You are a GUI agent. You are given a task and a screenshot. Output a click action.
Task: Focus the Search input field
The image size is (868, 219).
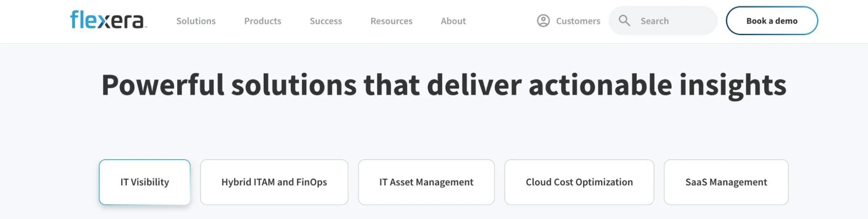pyautogui.click(x=663, y=20)
